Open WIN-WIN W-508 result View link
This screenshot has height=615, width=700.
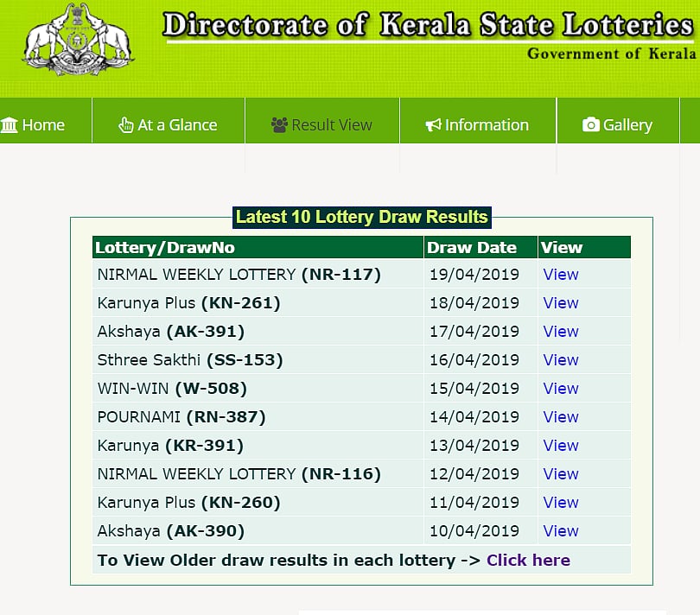560,389
